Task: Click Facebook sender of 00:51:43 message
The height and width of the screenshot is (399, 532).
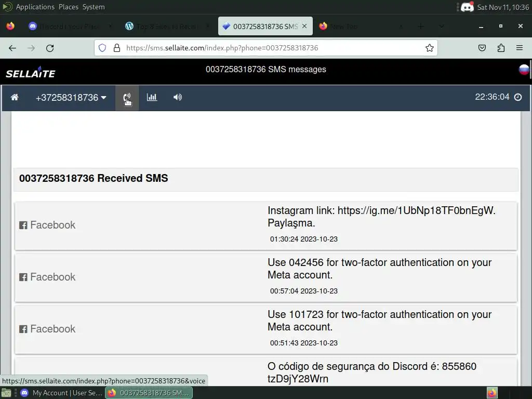Action: 47,329
